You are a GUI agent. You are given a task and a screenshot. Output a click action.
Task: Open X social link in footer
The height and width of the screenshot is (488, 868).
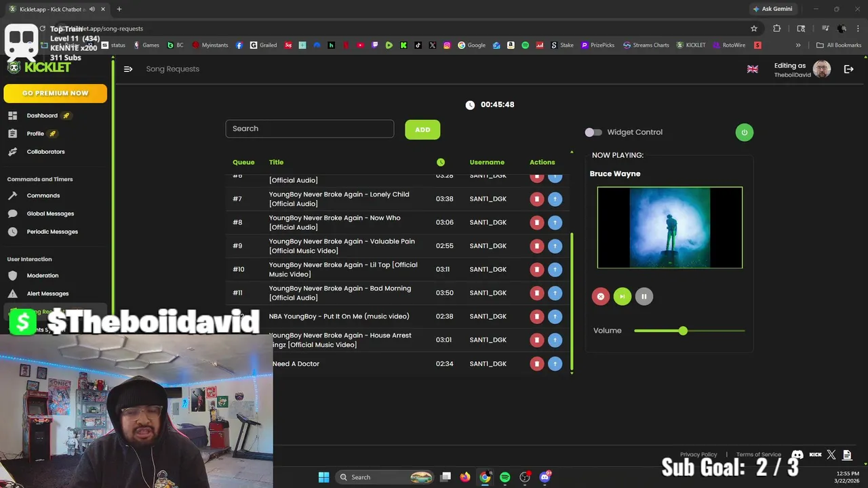(x=831, y=455)
